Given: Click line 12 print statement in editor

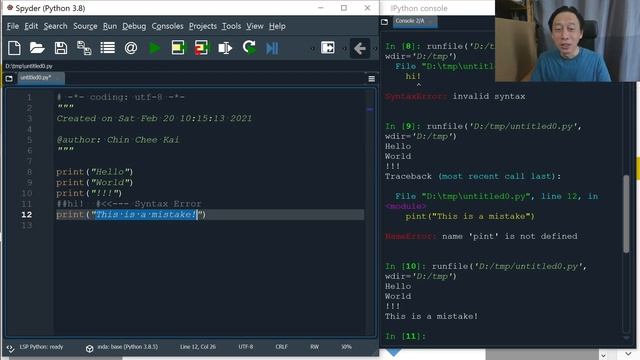Looking at the screenshot, I should coord(131,214).
